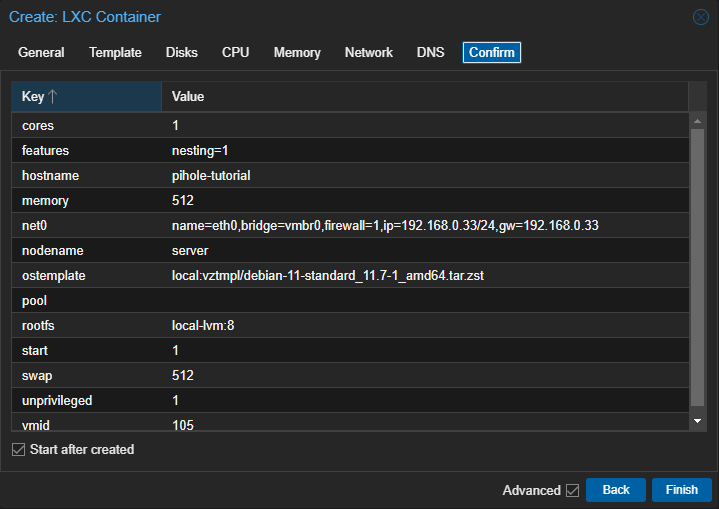Switch to the General tab
Image resolution: width=719 pixels, height=509 pixels.
point(41,53)
